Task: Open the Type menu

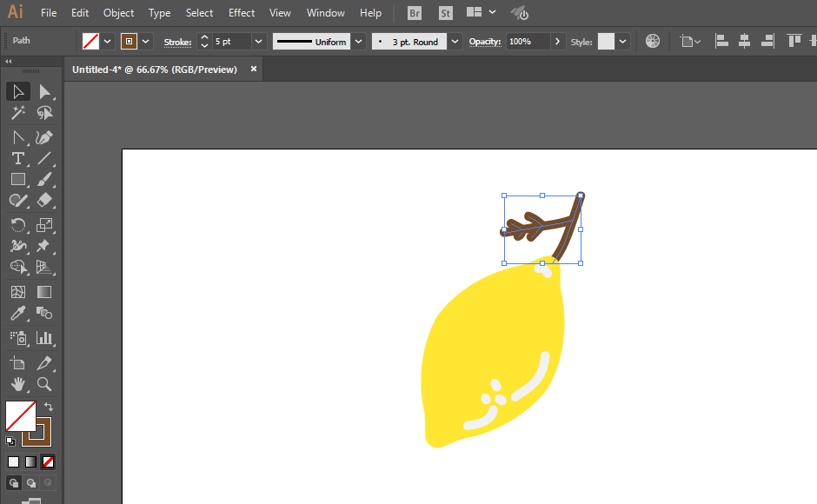Action: (x=159, y=12)
